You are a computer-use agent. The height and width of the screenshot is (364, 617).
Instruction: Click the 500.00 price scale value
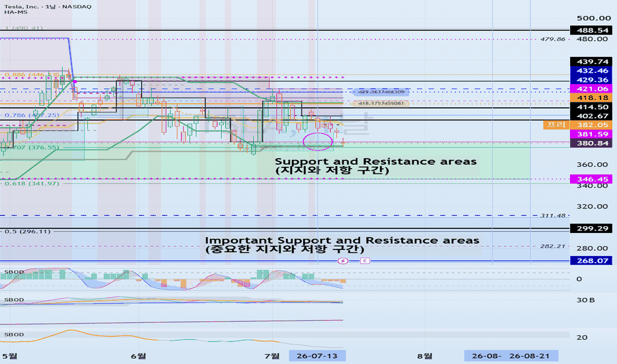point(594,18)
